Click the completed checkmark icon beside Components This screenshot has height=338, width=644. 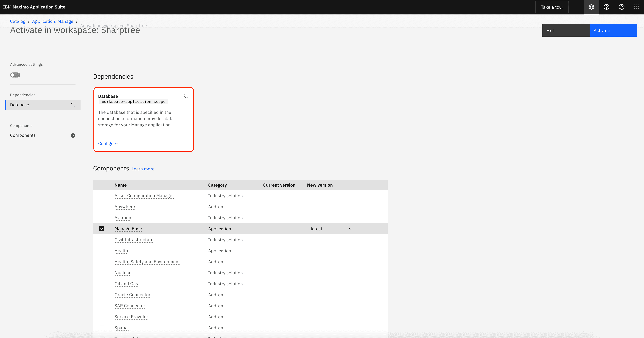(x=73, y=135)
